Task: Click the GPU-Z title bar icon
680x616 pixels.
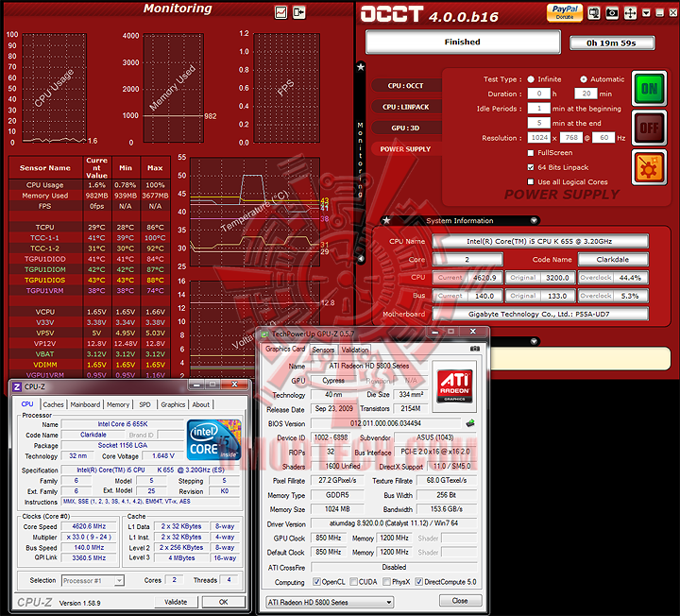Action: 264,334
